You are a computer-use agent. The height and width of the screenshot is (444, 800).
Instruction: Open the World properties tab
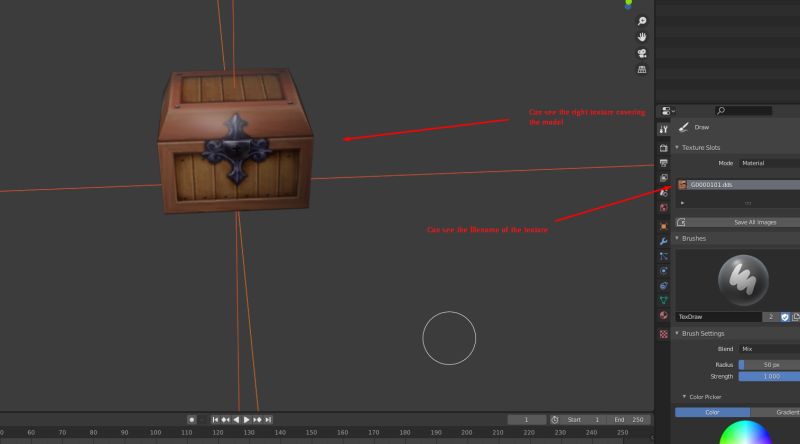(663, 208)
